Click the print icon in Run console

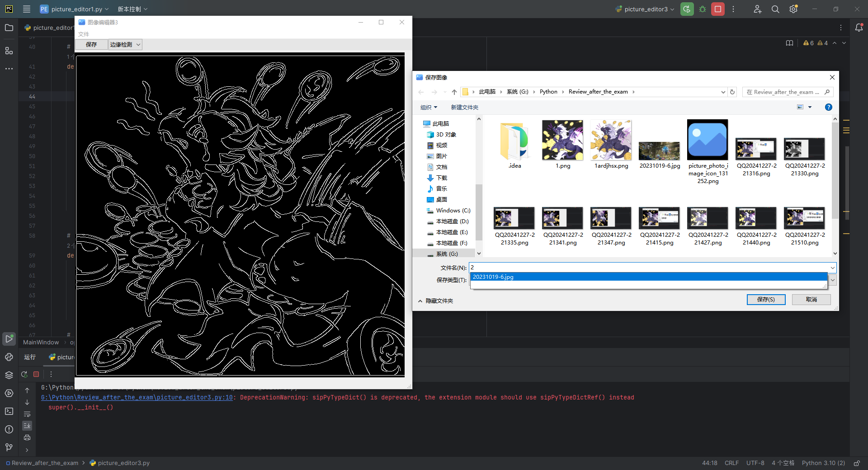click(x=27, y=437)
